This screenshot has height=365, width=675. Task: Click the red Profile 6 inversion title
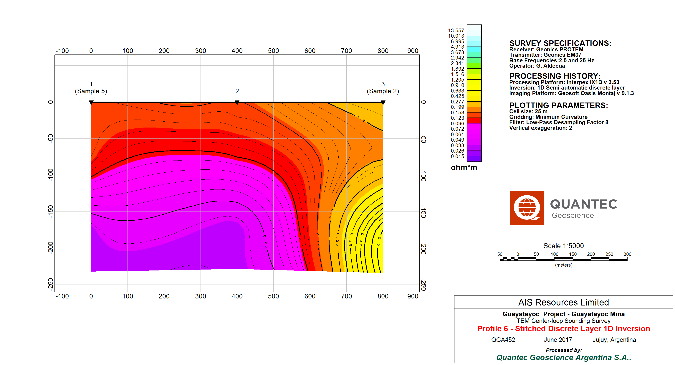(x=564, y=328)
